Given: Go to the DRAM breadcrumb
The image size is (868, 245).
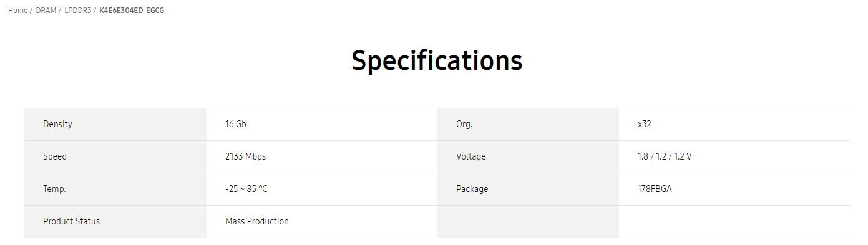Looking at the screenshot, I should [46, 11].
